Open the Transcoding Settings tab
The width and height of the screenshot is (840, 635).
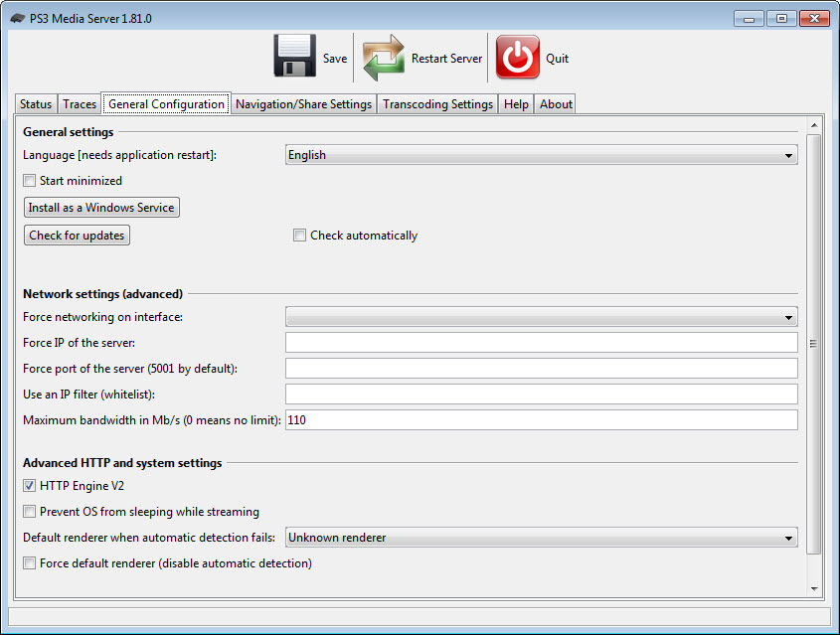tap(437, 104)
